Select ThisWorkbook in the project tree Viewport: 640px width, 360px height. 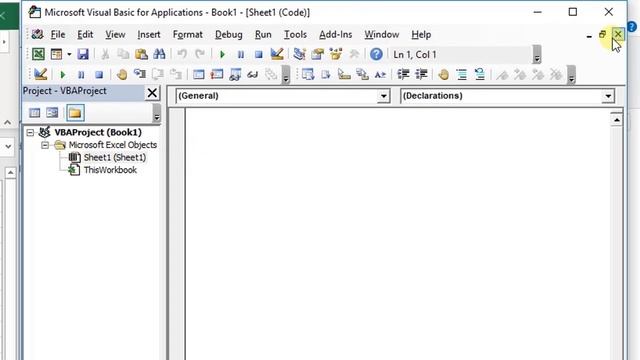tap(110, 170)
